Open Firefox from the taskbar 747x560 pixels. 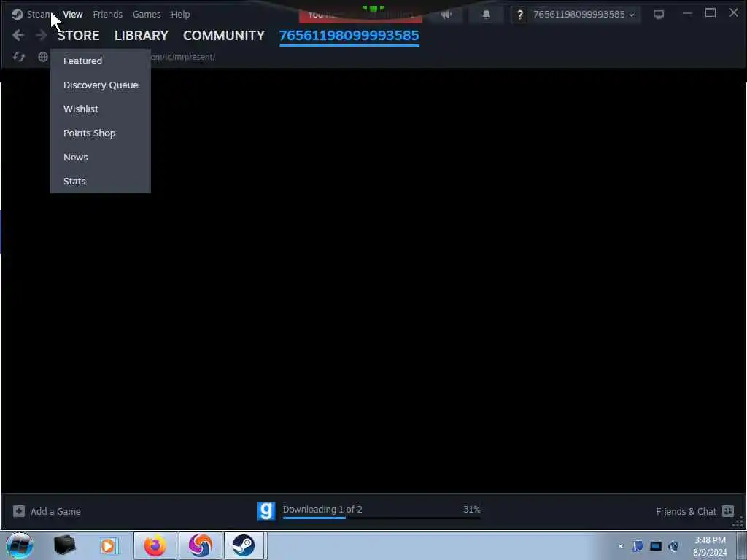tap(155, 545)
